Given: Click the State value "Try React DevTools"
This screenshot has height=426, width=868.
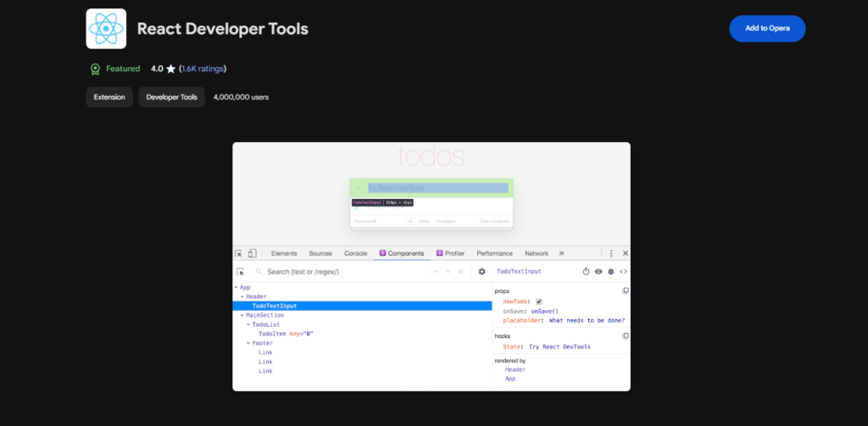Looking at the screenshot, I should [559, 347].
